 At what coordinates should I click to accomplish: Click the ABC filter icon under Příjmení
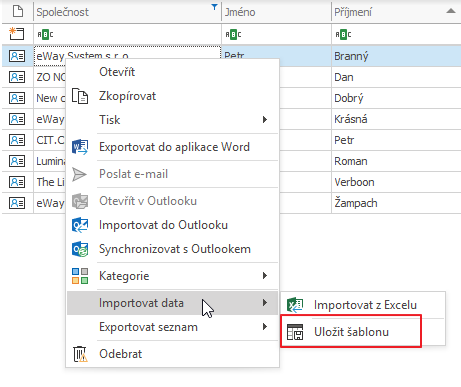[x=343, y=34]
